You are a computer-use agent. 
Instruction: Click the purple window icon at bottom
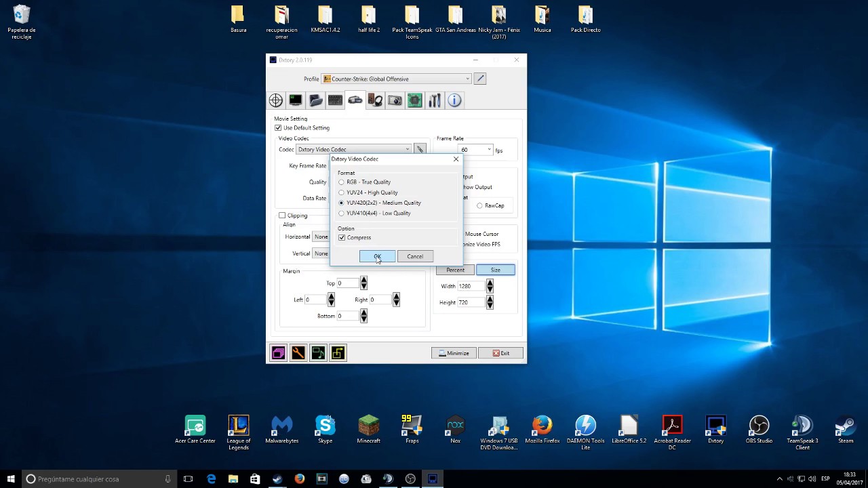pos(278,352)
